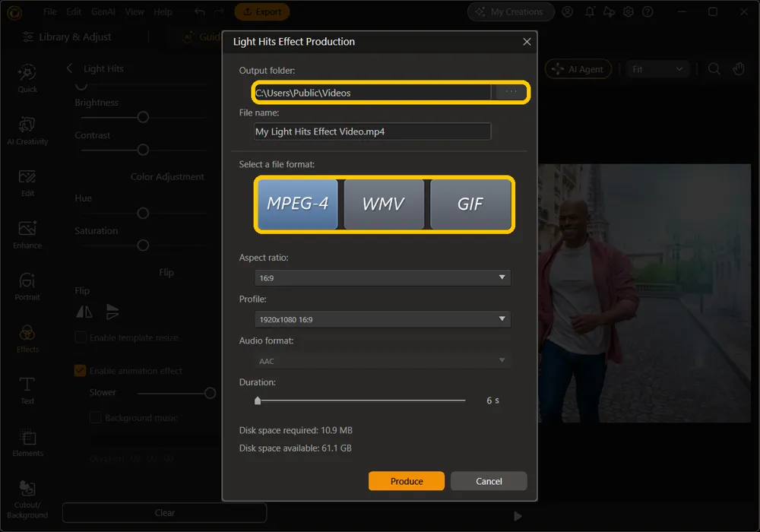Image resolution: width=760 pixels, height=532 pixels.
Task: Open the account profile icon
Action: tap(567, 11)
